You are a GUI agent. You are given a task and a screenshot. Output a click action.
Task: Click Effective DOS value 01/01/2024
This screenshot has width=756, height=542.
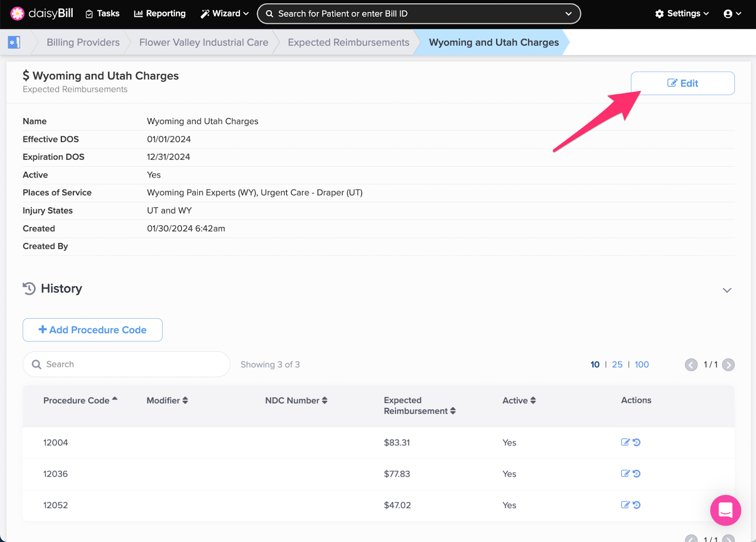(x=169, y=139)
